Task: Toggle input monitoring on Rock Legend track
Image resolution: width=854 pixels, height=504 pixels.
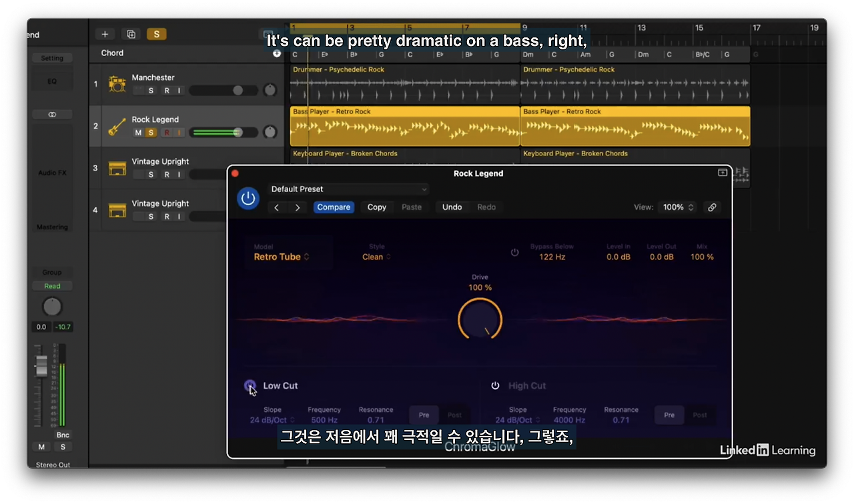Action: tap(179, 133)
